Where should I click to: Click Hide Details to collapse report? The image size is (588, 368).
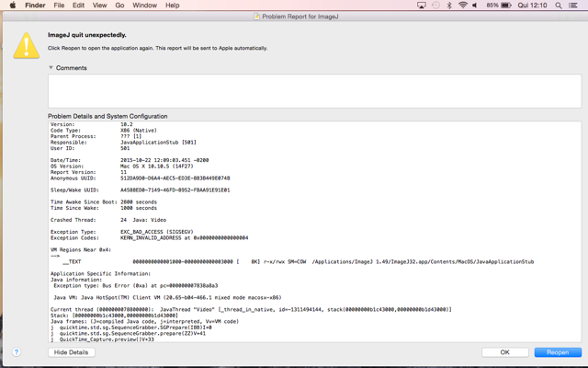point(71,352)
